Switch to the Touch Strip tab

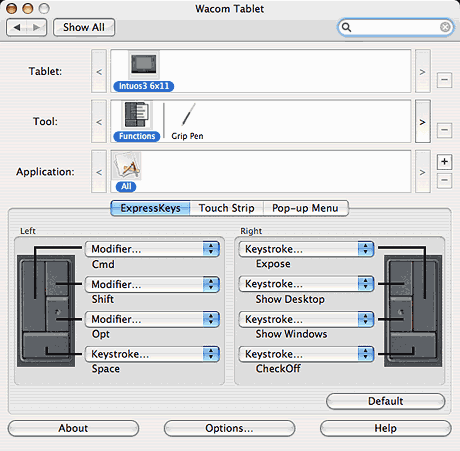coord(227,208)
